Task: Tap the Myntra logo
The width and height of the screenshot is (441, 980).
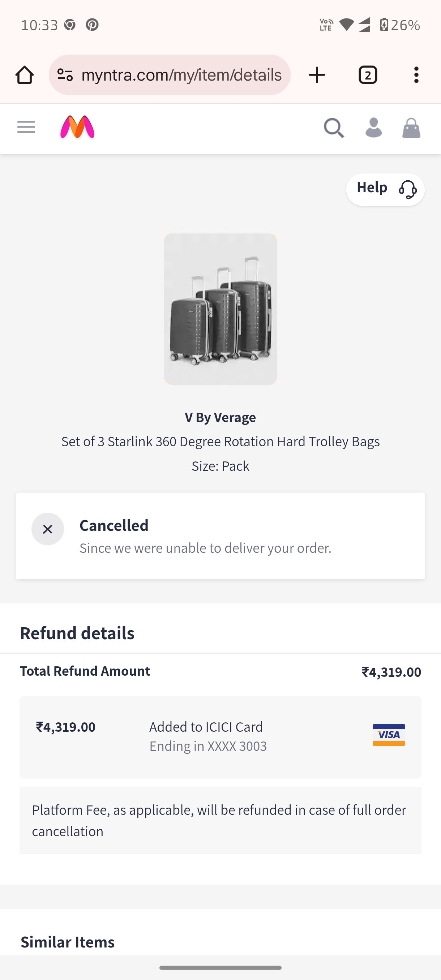Action: (77, 128)
